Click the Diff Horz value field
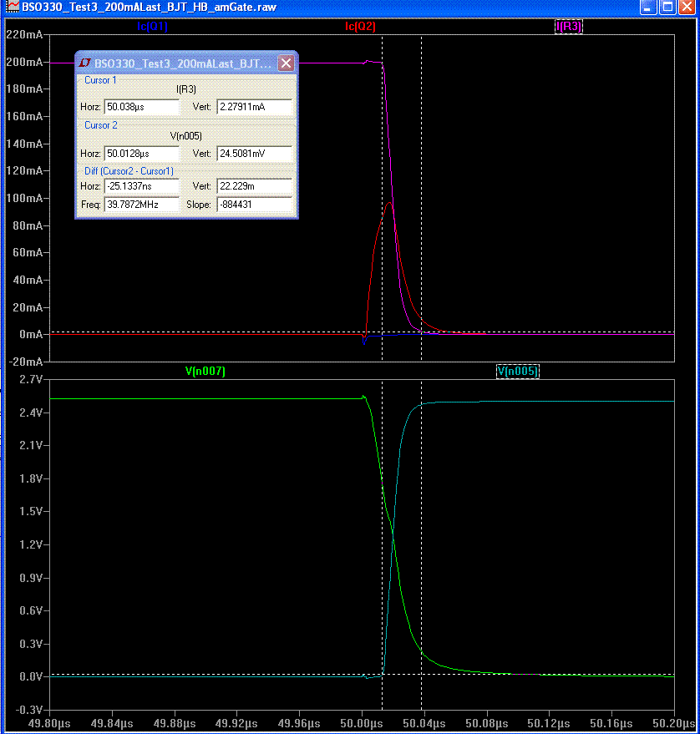700x734 pixels. (141, 186)
